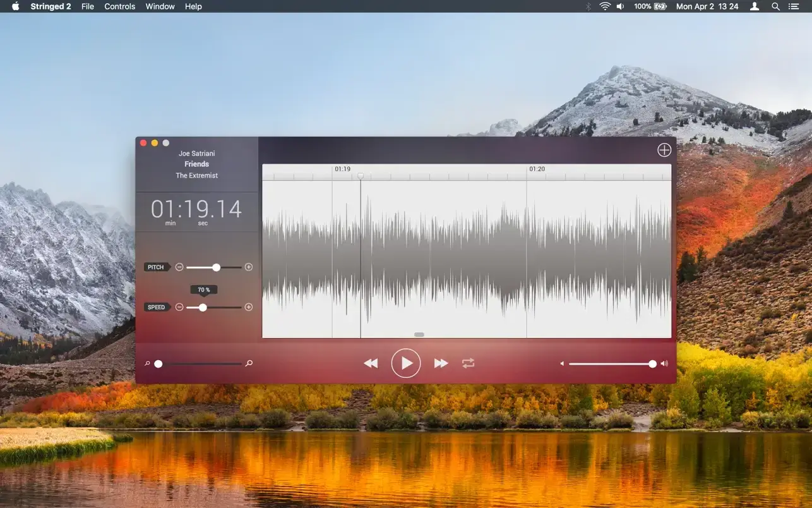Open the Window menu

click(160, 6)
